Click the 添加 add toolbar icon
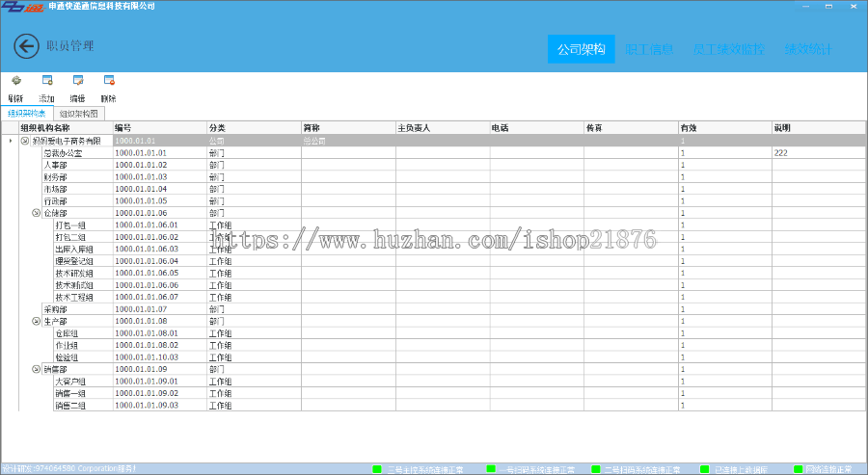The image size is (868, 475). click(x=47, y=81)
